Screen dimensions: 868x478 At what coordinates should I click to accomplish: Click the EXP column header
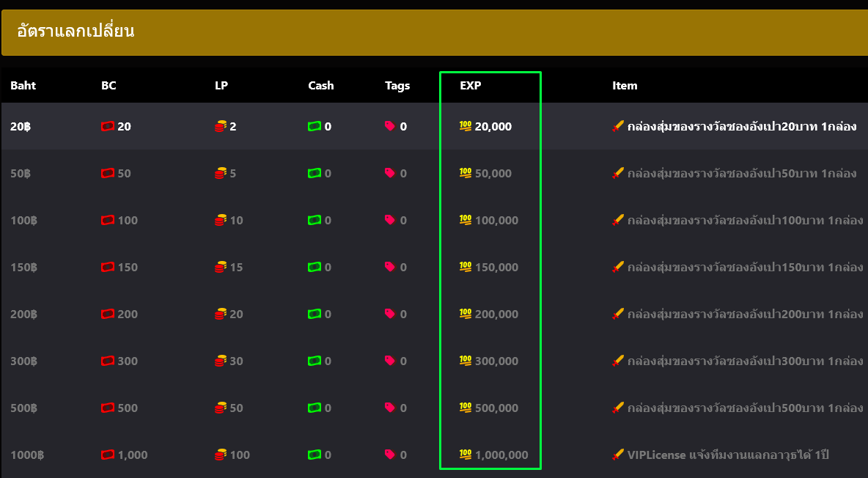pyautogui.click(x=471, y=86)
